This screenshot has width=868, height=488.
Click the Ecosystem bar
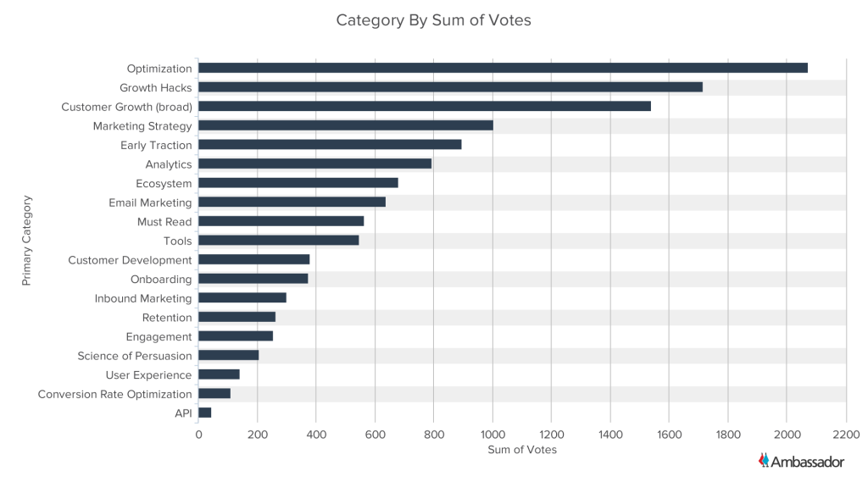pyautogui.click(x=298, y=183)
